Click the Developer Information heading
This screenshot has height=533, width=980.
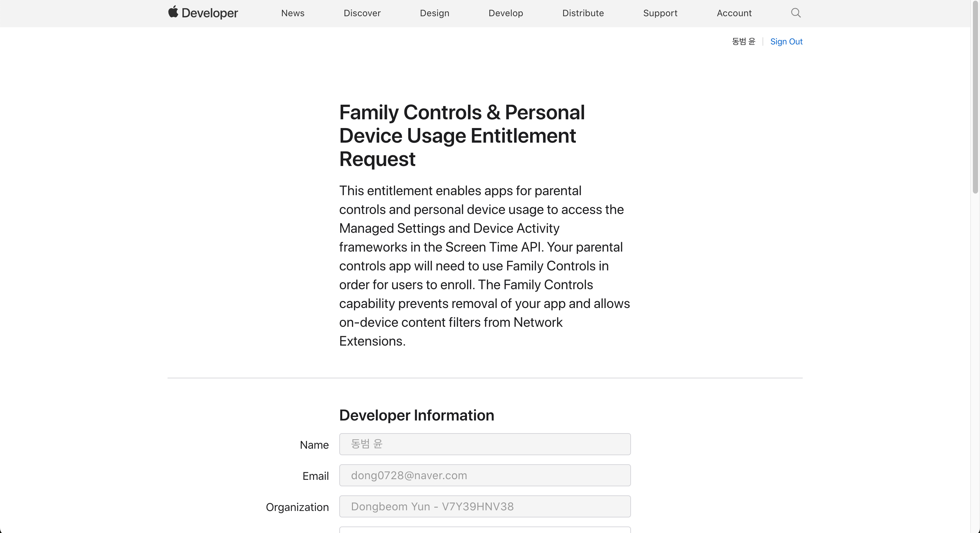(416, 415)
